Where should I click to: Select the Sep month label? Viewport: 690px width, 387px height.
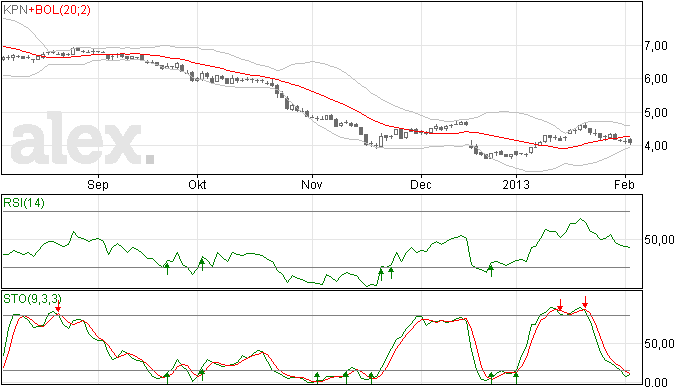tap(98, 185)
